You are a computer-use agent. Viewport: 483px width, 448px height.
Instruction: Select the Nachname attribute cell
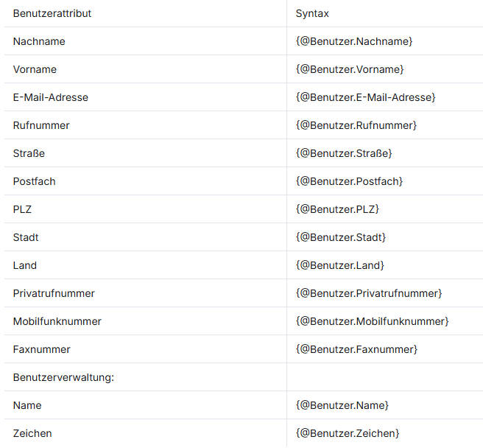pyautogui.click(x=39, y=41)
